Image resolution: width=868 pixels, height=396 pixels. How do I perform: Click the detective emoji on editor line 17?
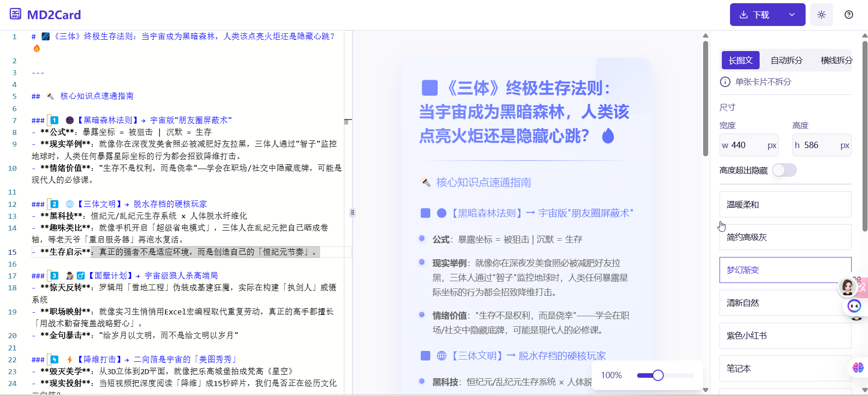tap(70, 276)
